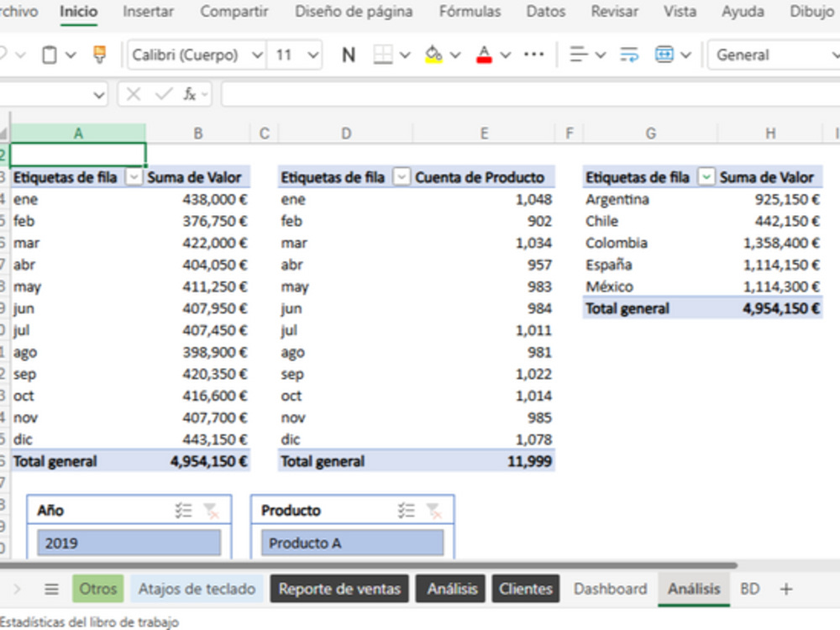Open the Fórmulas ribbon tab
This screenshot has height=630, width=840.
coord(470,11)
